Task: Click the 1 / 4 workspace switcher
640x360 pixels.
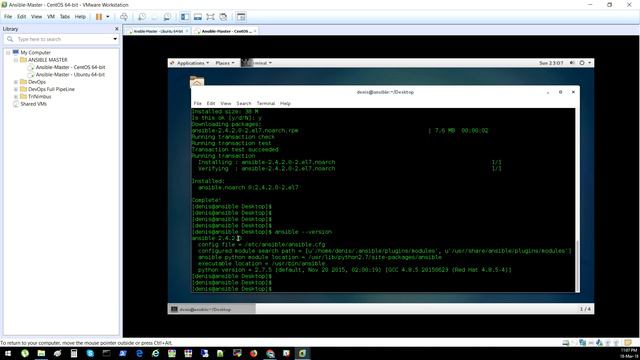Action: tap(585, 309)
